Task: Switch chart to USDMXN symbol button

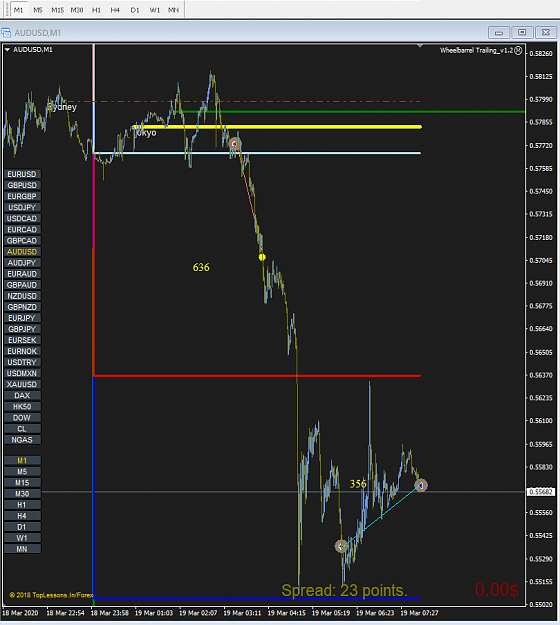Action: (x=22, y=373)
